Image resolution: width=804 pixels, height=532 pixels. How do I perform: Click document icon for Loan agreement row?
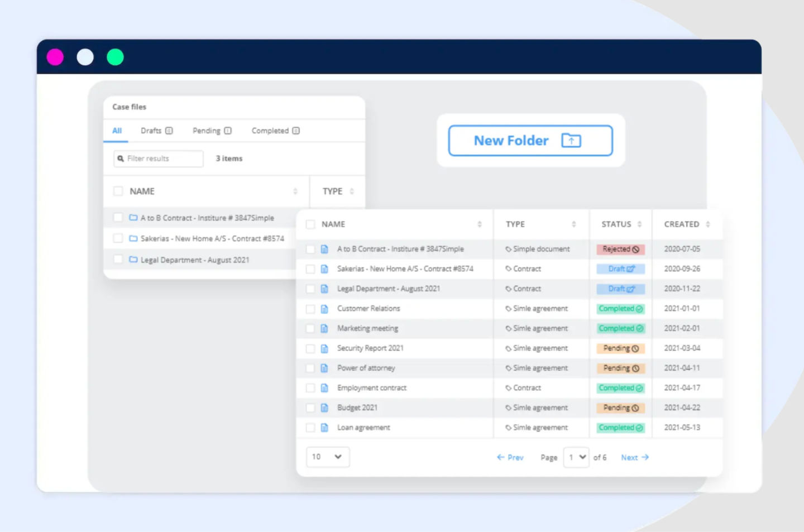click(x=324, y=428)
